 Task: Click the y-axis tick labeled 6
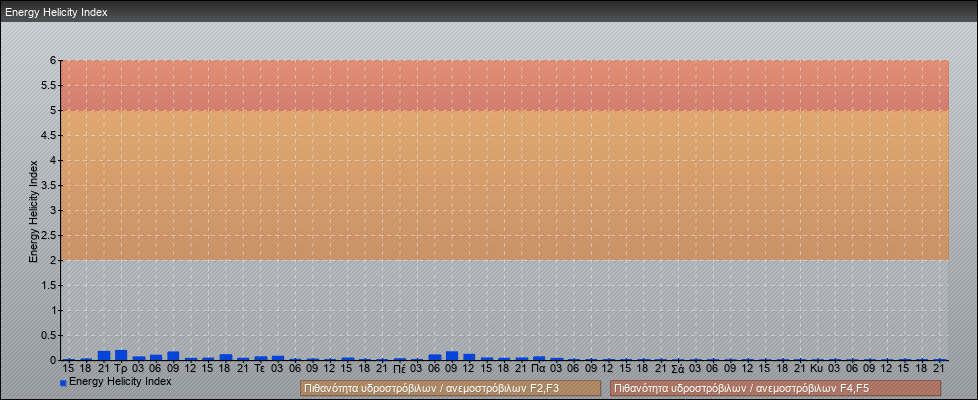(x=52, y=60)
